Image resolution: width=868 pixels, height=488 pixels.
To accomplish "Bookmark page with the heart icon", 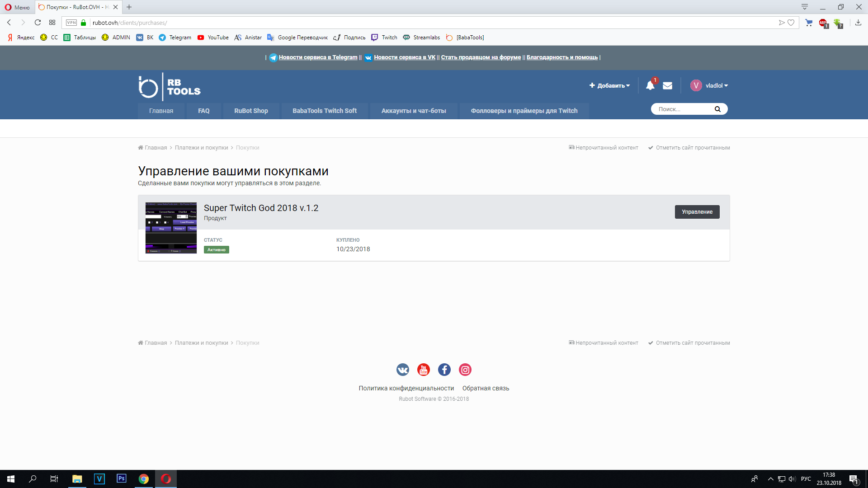I will point(791,23).
